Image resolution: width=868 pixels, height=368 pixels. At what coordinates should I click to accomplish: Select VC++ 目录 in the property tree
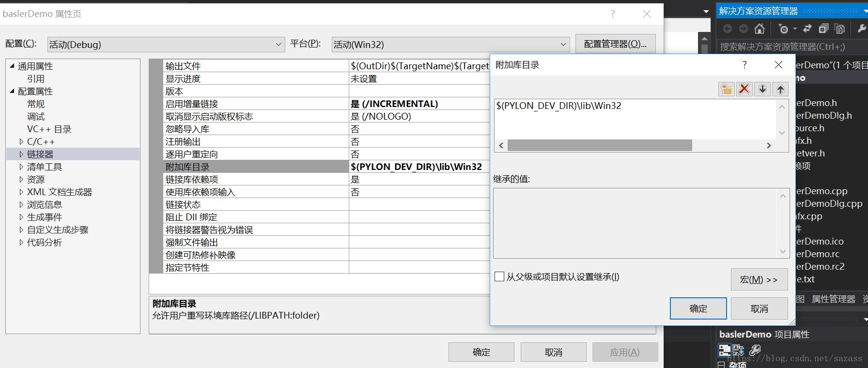[x=49, y=129]
